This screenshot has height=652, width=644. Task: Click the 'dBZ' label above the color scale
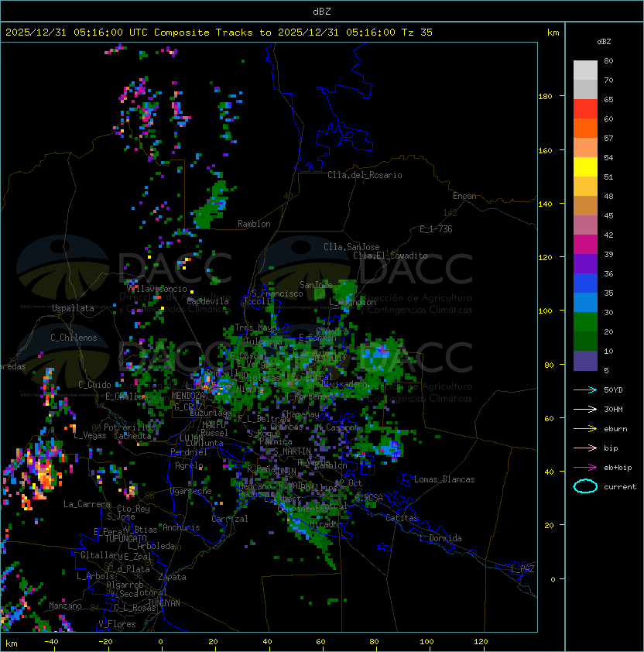[x=604, y=42]
